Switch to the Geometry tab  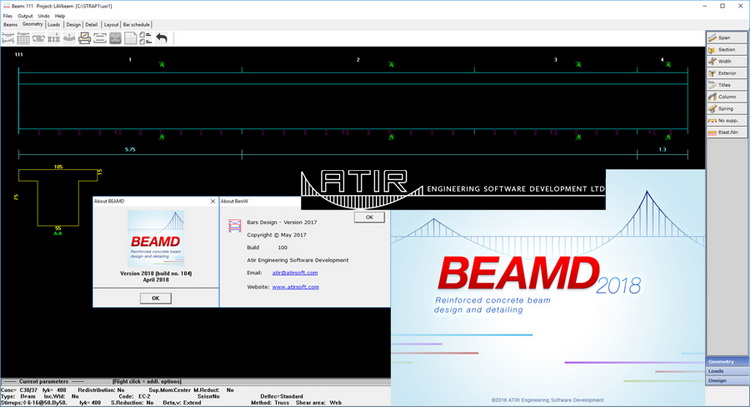pyautogui.click(x=33, y=24)
